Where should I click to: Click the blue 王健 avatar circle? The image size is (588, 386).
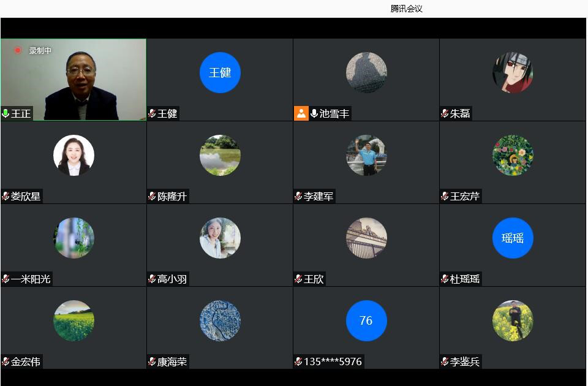pyautogui.click(x=220, y=72)
